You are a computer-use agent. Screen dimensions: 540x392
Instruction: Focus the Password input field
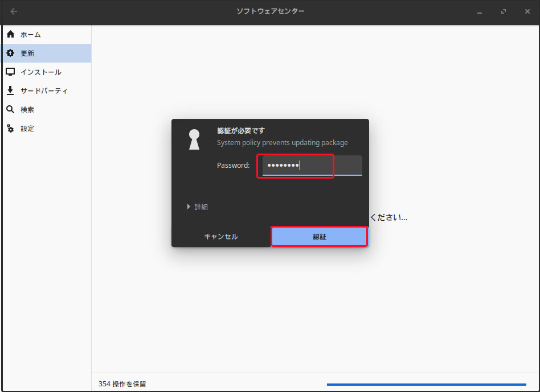point(312,166)
